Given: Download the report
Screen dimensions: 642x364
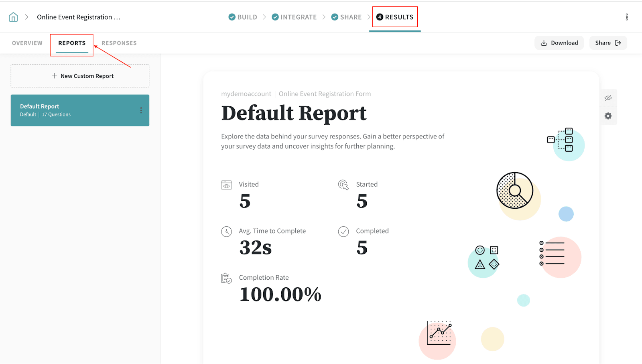Looking at the screenshot, I should 559,43.
